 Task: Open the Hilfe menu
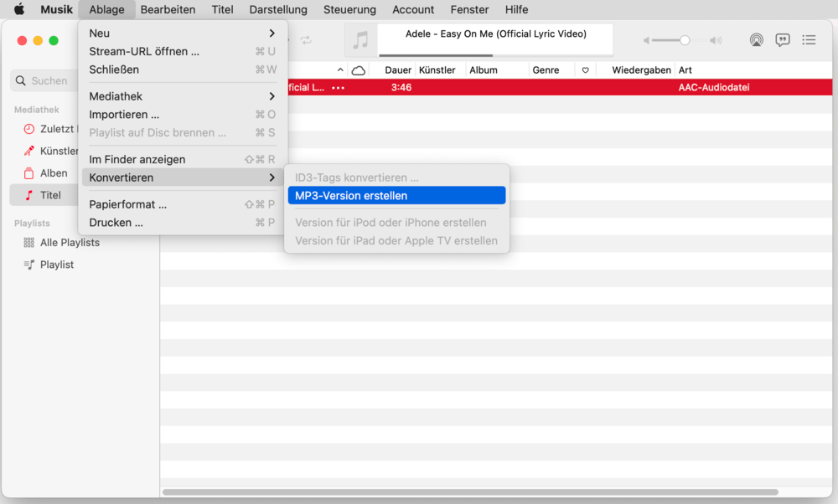516,9
